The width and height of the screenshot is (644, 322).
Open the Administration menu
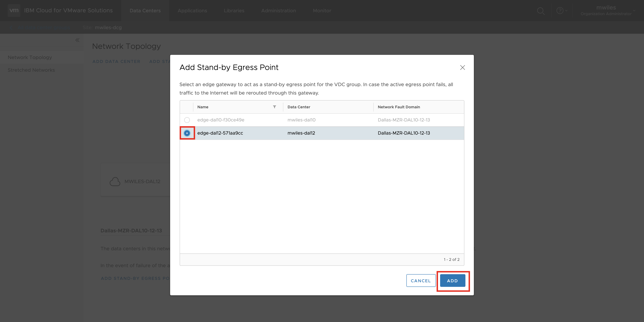[x=279, y=11]
